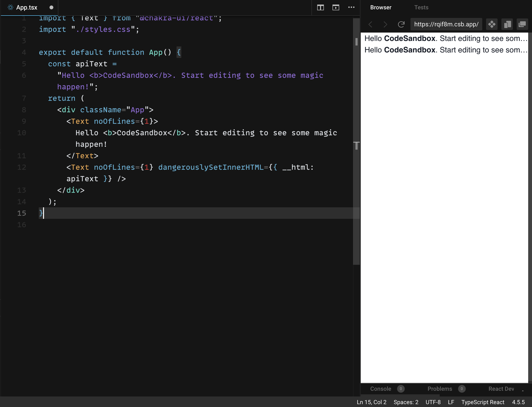The width and height of the screenshot is (532, 407).
Task: Click the Problems panel label
Action: click(x=439, y=389)
